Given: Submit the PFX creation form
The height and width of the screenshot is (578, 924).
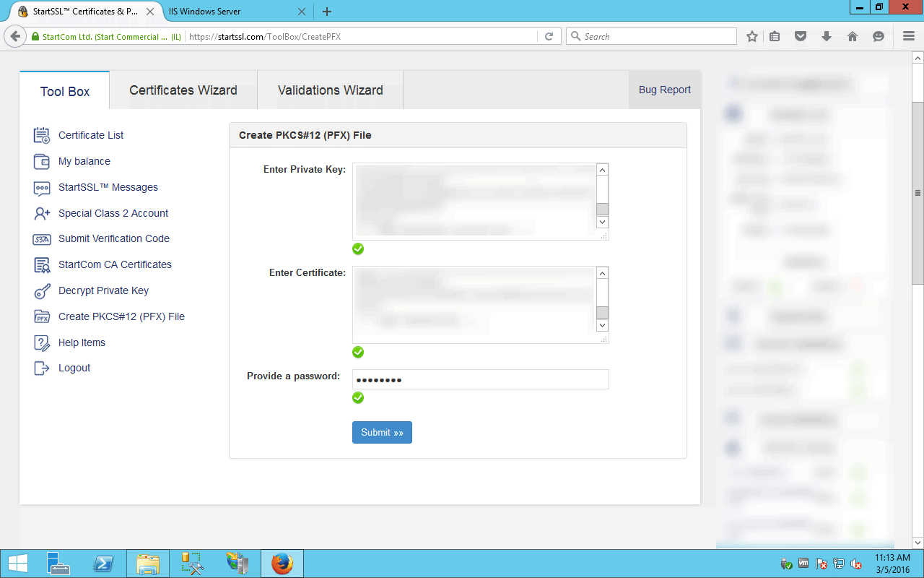Looking at the screenshot, I should (382, 432).
